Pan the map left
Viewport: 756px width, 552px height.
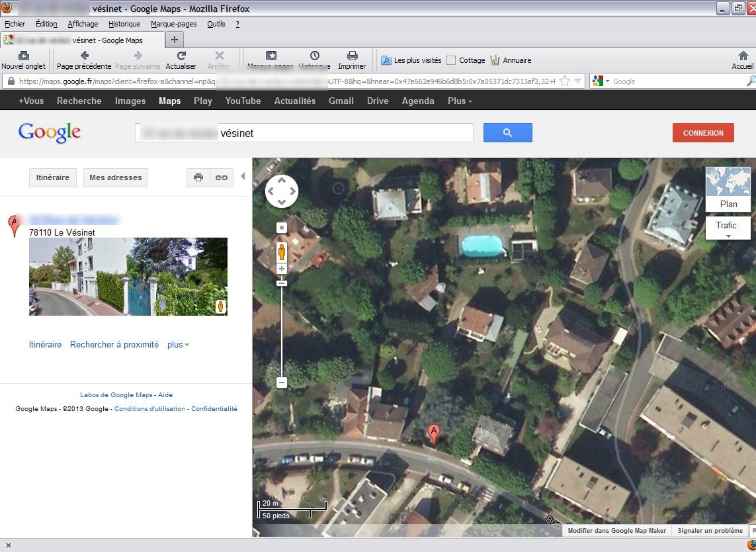tap(271, 191)
